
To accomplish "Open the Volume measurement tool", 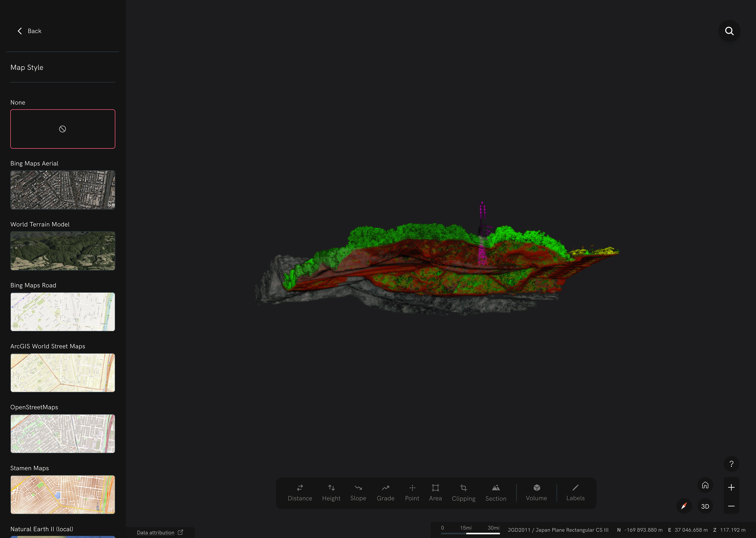I will click(x=536, y=492).
